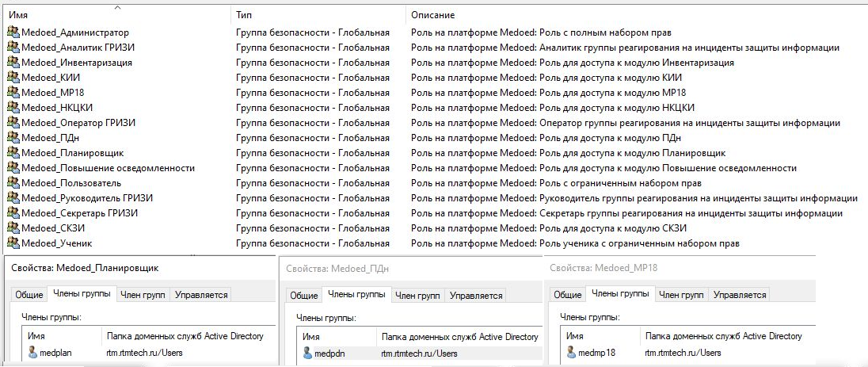Click the group icon beside Medoed_Пользователь
The image size is (868, 367).
pyautogui.click(x=13, y=183)
